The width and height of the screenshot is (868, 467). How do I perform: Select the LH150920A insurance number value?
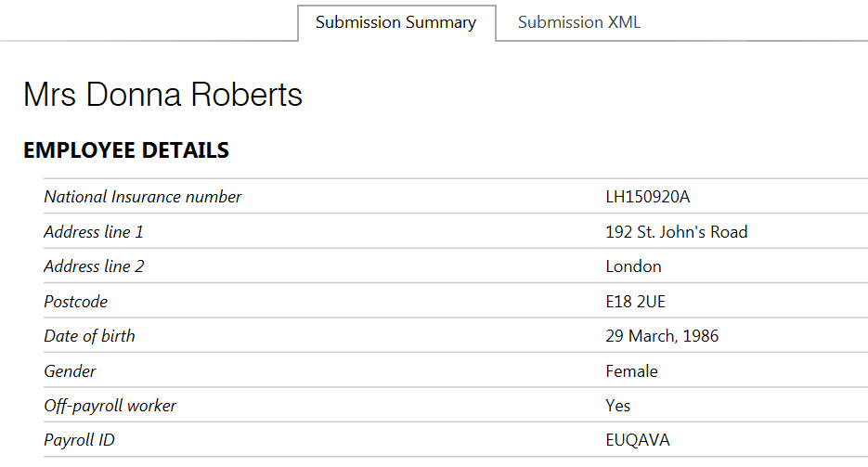click(647, 197)
